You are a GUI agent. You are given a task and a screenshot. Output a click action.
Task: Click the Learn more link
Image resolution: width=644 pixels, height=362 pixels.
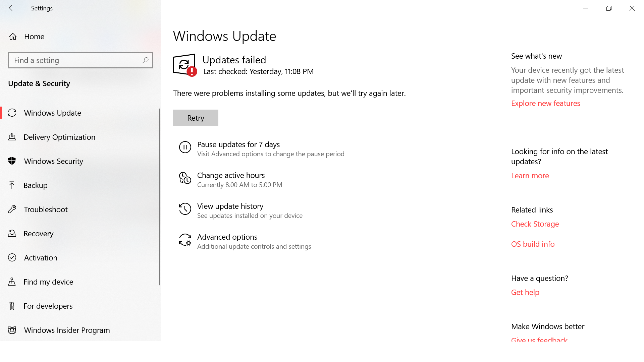click(530, 176)
